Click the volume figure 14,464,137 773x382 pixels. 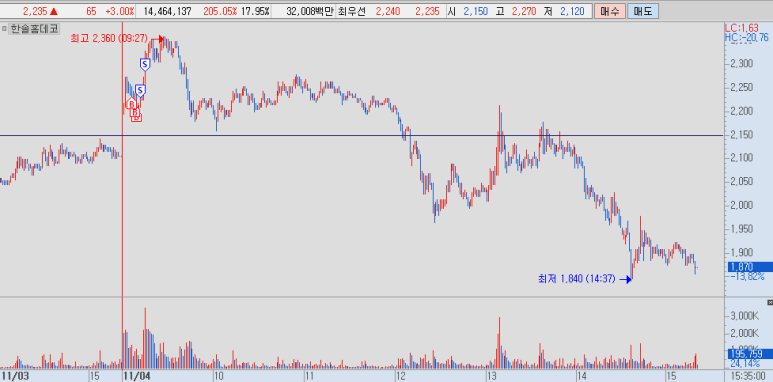[x=167, y=11]
